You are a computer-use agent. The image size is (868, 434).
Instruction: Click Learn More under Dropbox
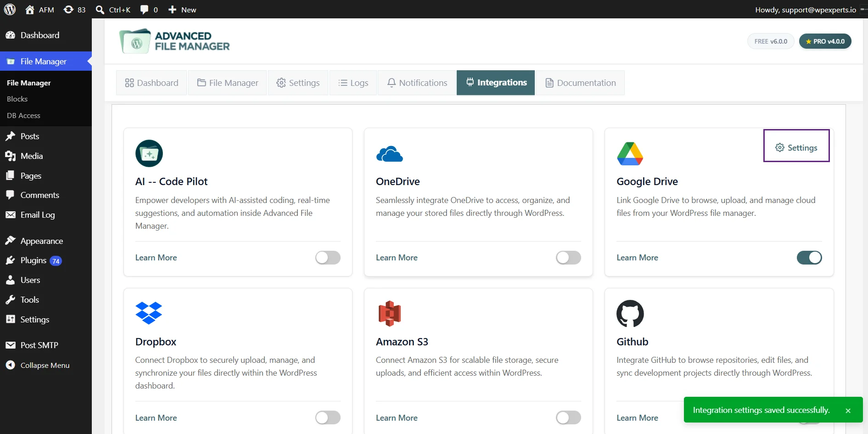[x=156, y=418]
